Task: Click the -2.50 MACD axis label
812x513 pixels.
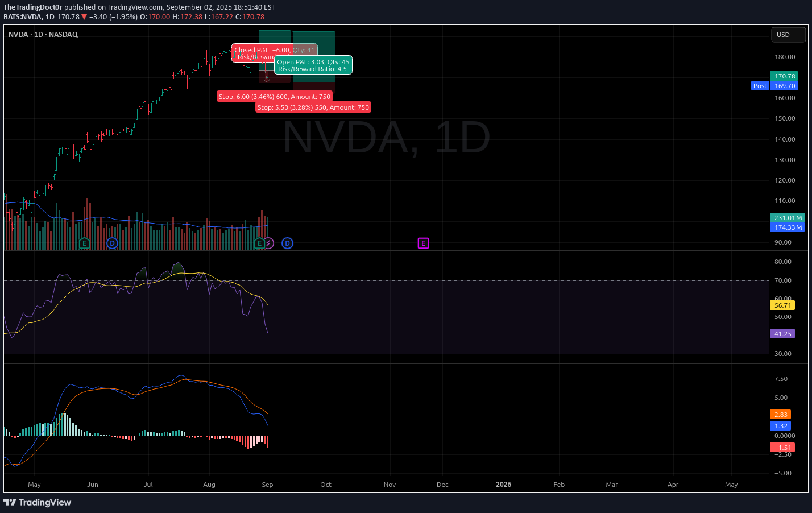Action: point(782,454)
